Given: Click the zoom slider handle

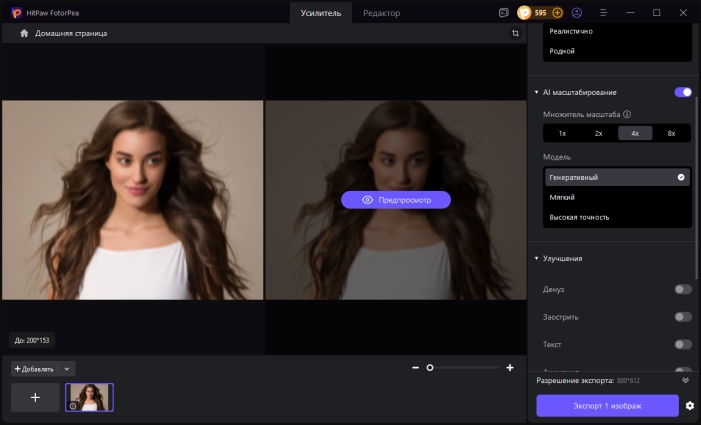Looking at the screenshot, I should [x=430, y=367].
